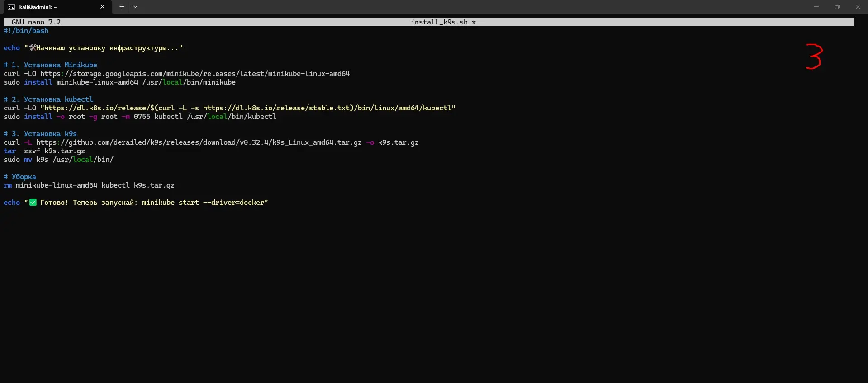This screenshot has height=383, width=868.
Task: Click the comment '# 3. Установка k9s'
Action: [40, 134]
